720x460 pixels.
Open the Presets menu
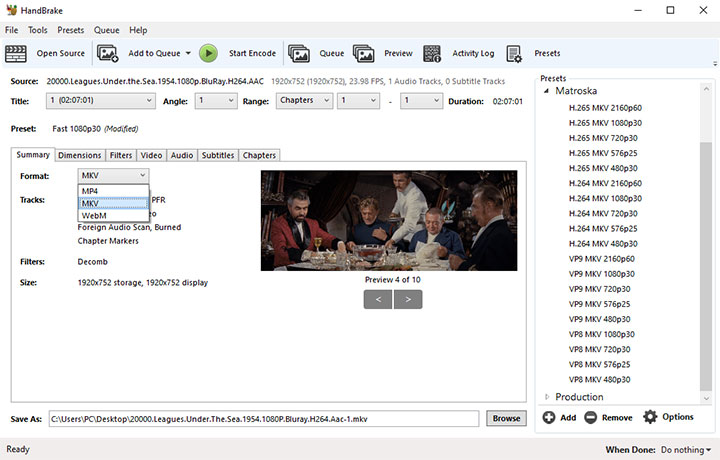pos(71,30)
